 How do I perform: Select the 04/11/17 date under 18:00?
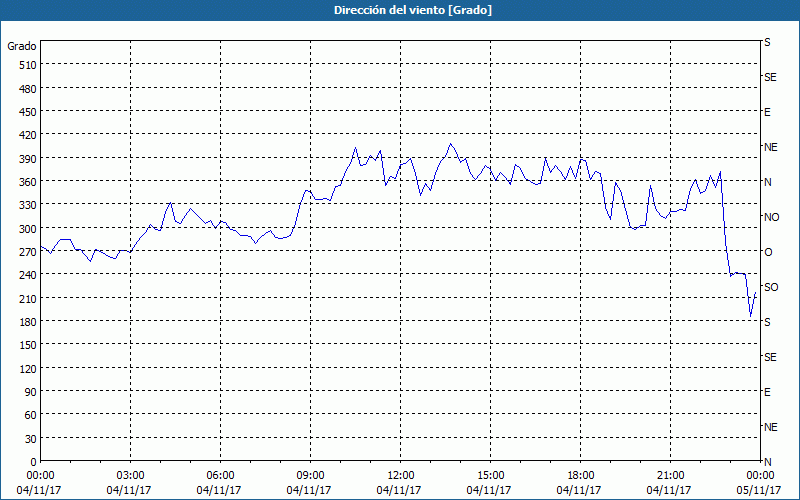[579, 490]
